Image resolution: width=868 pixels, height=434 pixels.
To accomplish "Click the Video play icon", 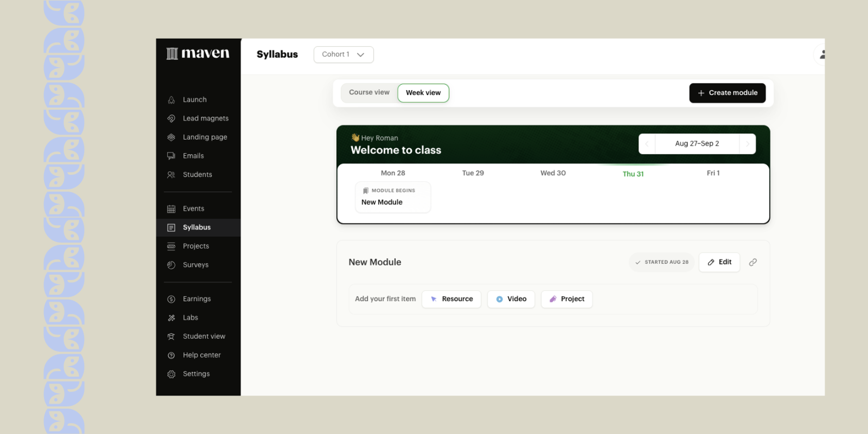I will point(499,299).
